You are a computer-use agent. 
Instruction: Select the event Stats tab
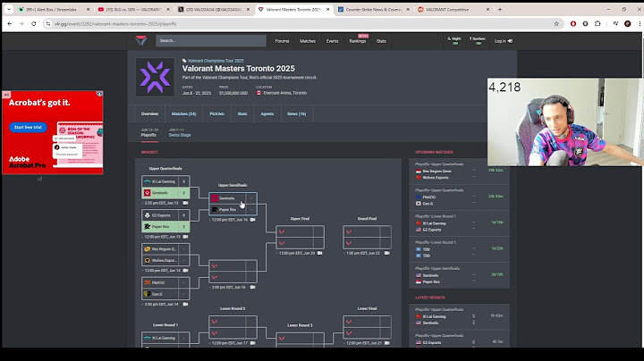[x=242, y=113]
